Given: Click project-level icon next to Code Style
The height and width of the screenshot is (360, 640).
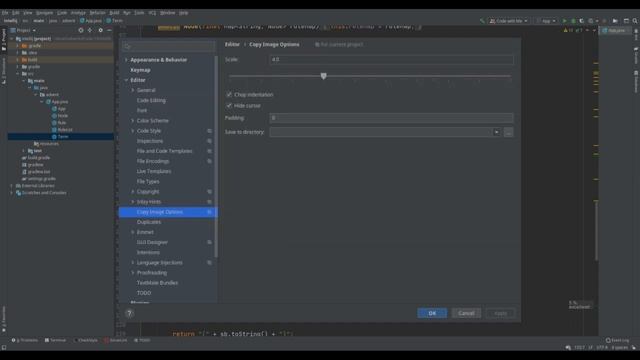Looking at the screenshot, I should click(209, 131).
